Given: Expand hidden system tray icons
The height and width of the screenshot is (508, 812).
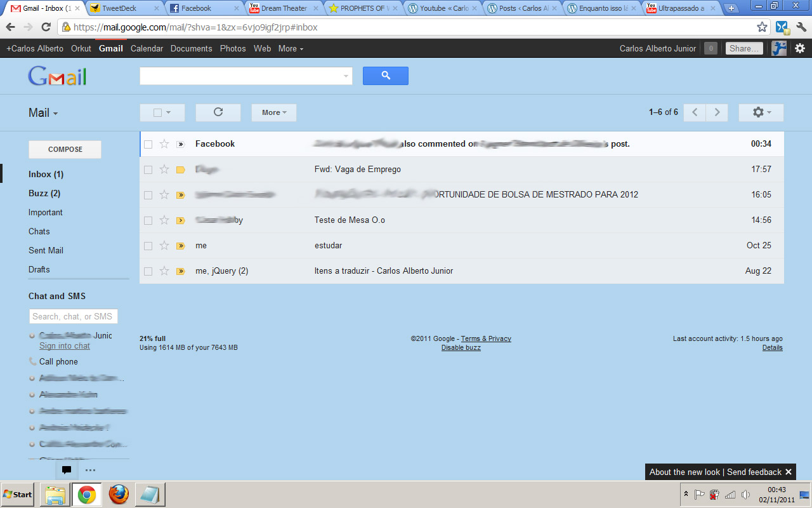Looking at the screenshot, I should pos(685,494).
